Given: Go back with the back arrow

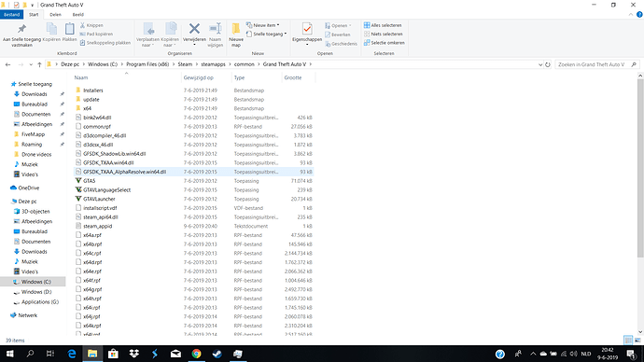Looking at the screenshot, I should 7,64.
